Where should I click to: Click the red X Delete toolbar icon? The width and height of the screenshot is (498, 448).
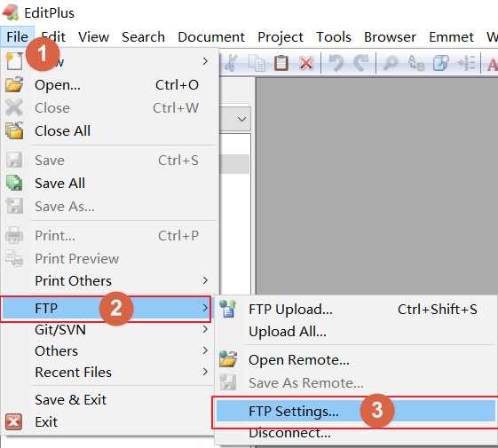[x=306, y=63]
